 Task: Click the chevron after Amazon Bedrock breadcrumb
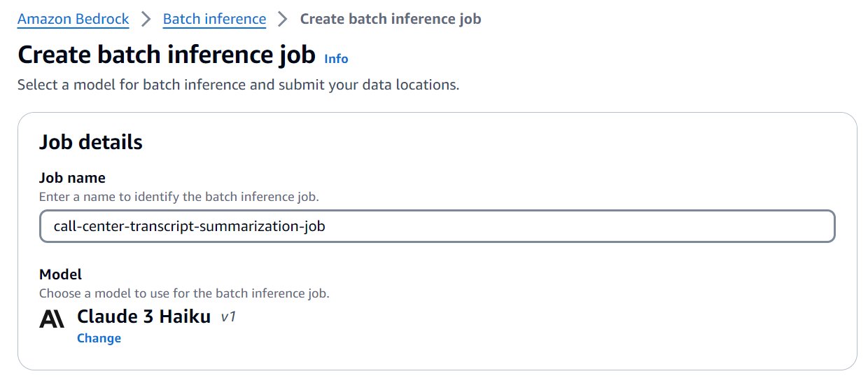[x=146, y=19]
